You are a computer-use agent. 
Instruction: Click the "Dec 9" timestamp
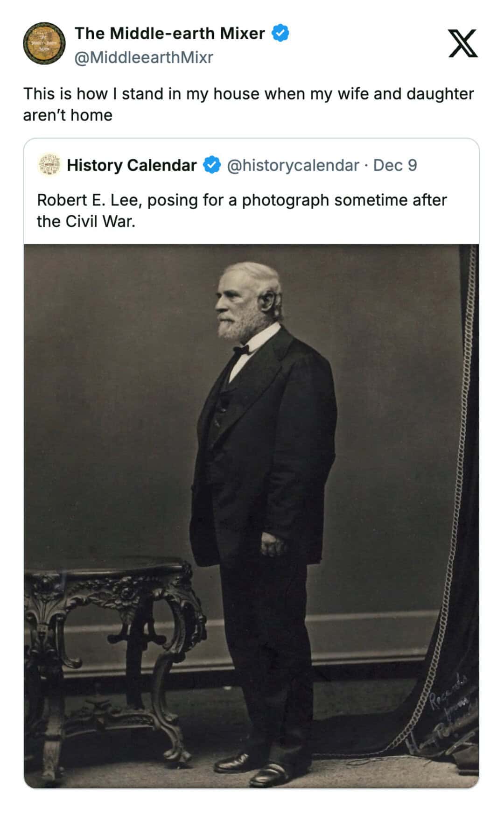[x=395, y=165]
